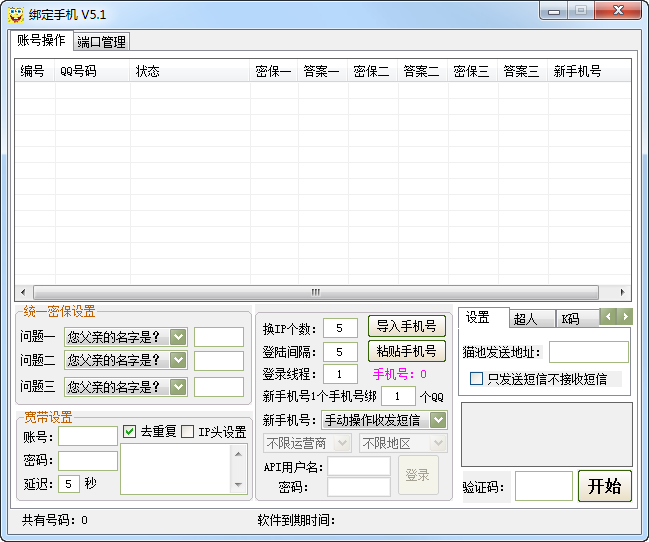
Task: Click the down arrow of IP text box scrollbar
Action: 238,484
